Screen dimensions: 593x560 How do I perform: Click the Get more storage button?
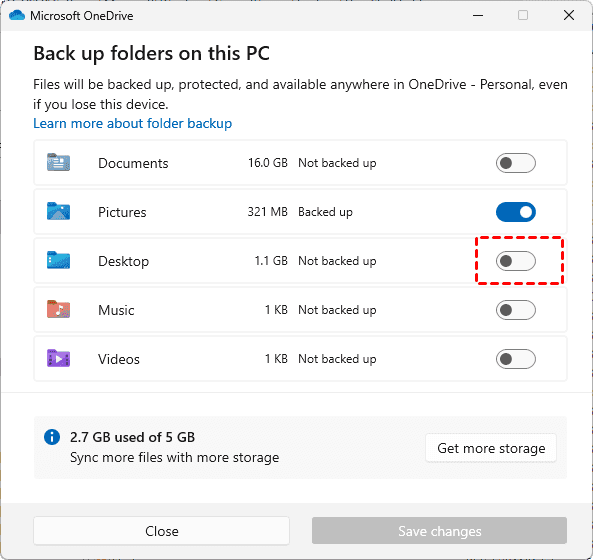(491, 448)
